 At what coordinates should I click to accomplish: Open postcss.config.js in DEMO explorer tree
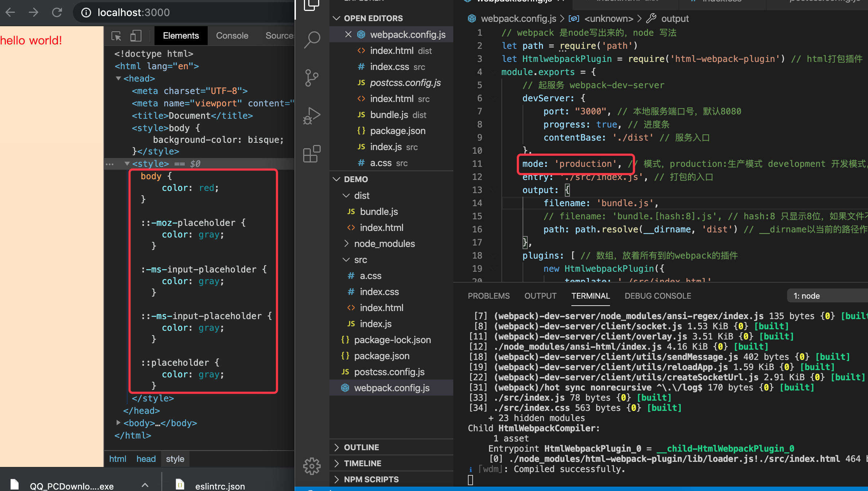tap(391, 372)
